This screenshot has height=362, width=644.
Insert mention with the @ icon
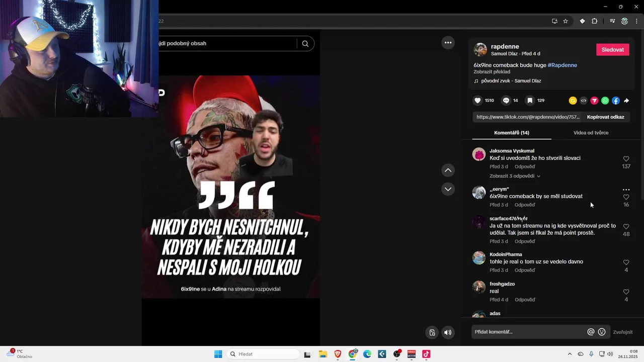pos(591,332)
